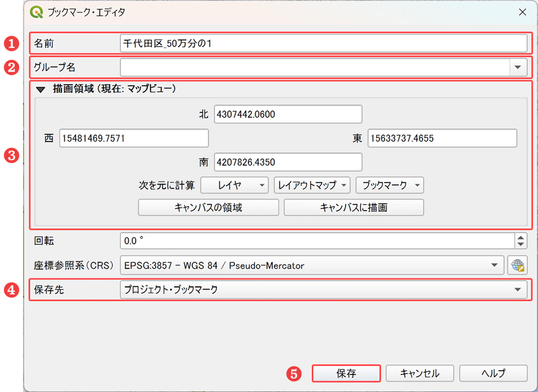Viewport: 538px width, 392px height.
Task: Open the グループ名 dropdown arrow
Action: [518, 67]
